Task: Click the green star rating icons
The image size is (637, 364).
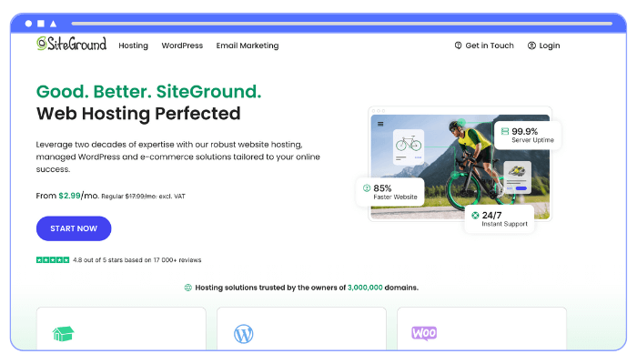Action: [x=53, y=260]
